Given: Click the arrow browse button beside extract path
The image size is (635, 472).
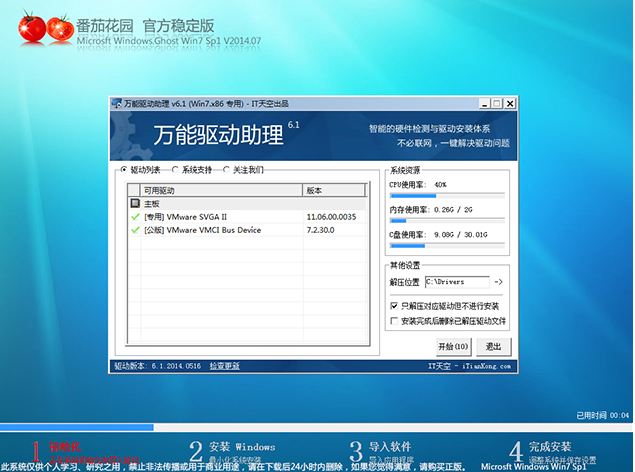Looking at the screenshot, I should 499,282.
